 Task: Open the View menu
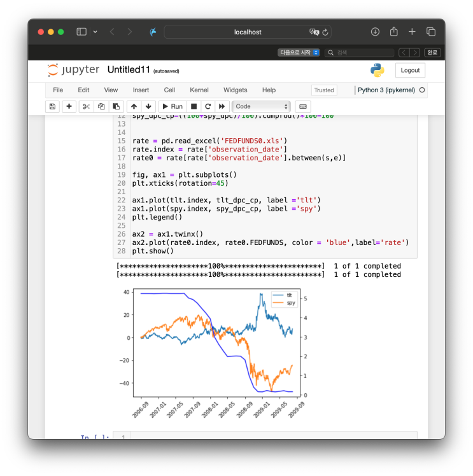pyautogui.click(x=111, y=90)
